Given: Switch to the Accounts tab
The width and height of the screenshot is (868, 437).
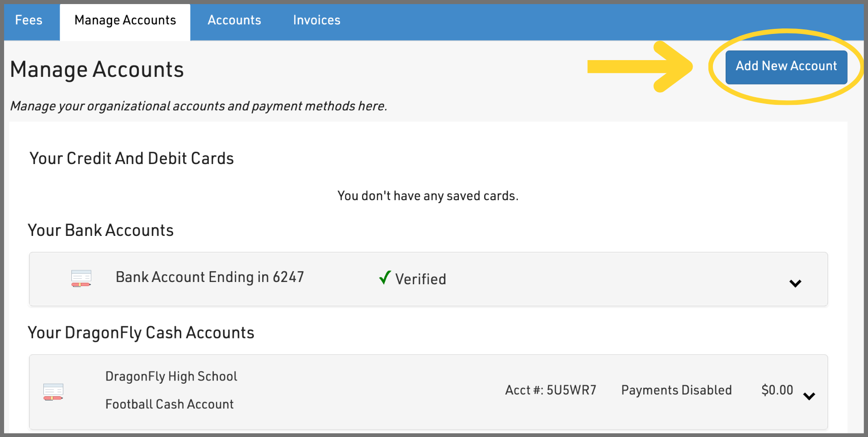Looking at the screenshot, I should [234, 20].
